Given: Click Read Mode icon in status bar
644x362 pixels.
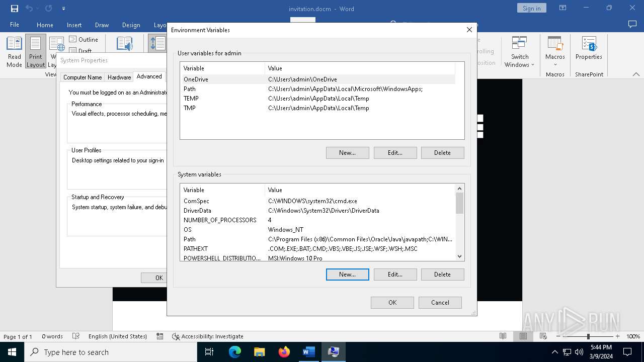Looking at the screenshot, I should click(x=503, y=336).
